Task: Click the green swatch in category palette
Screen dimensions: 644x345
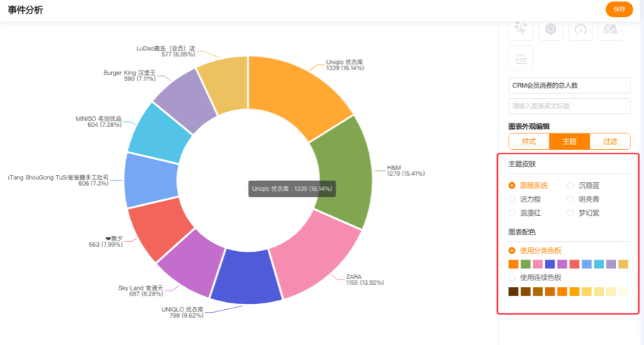Action: tap(526, 265)
